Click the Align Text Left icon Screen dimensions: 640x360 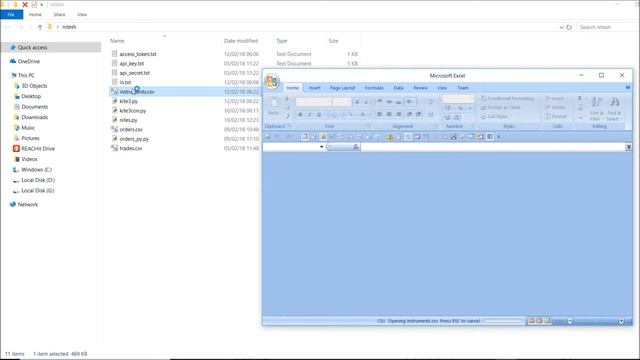pyautogui.click(x=380, y=114)
